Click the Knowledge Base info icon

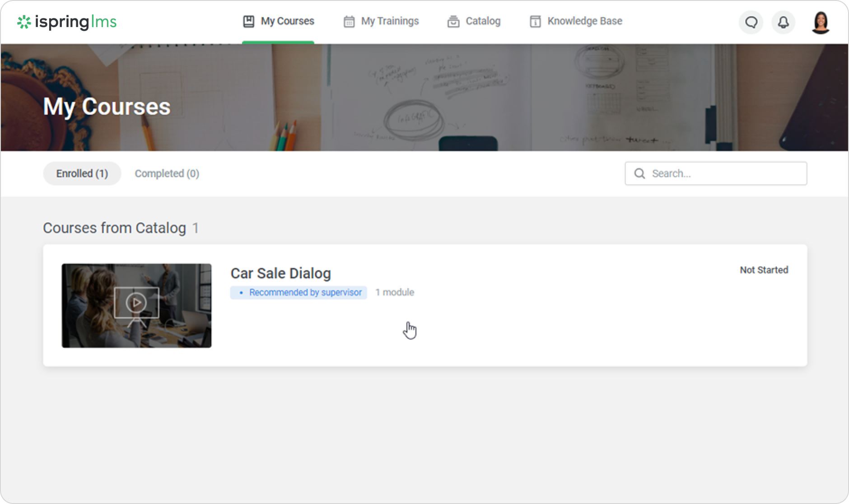pos(535,21)
